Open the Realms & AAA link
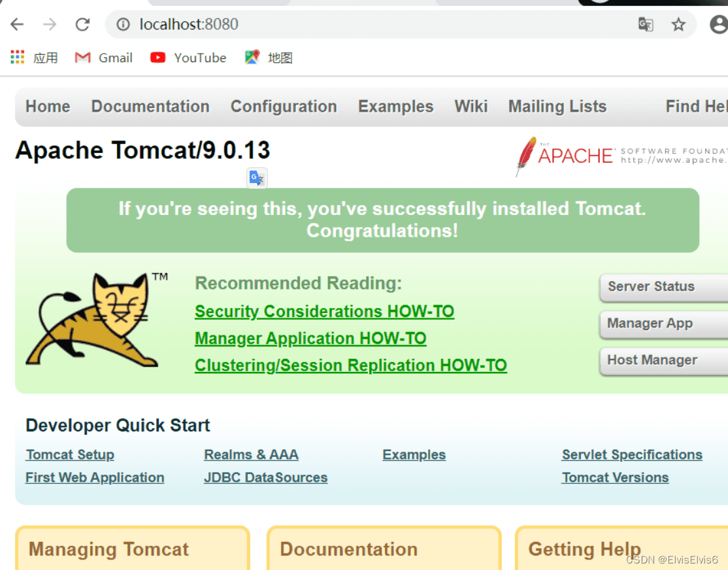Screen dimensions: 728x570 pos(251,454)
